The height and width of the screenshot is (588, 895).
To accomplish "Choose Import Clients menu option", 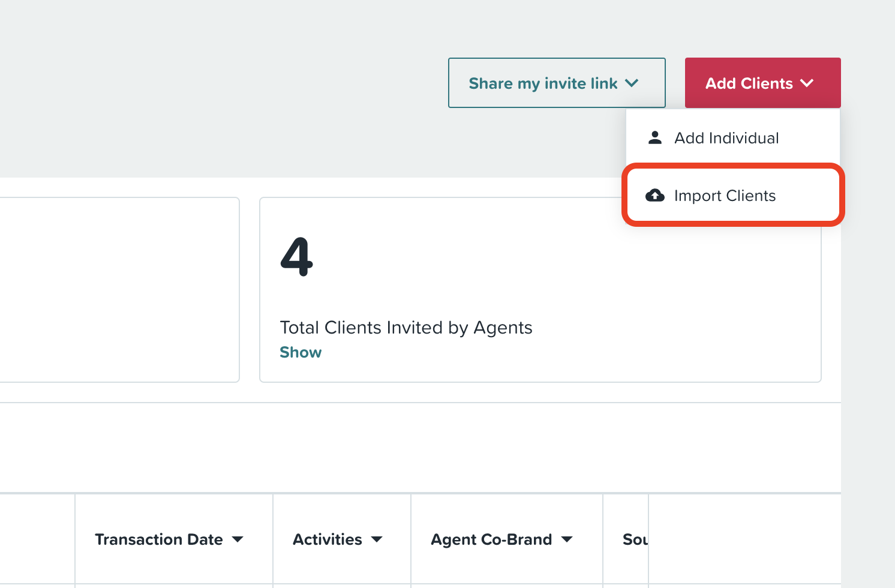I will [733, 196].
